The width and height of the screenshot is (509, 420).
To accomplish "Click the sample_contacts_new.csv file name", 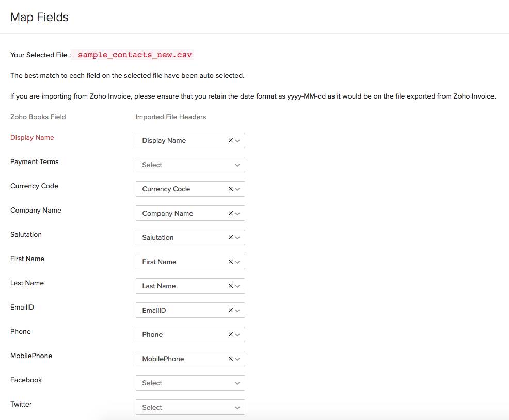I will click(x=135, y=55).
